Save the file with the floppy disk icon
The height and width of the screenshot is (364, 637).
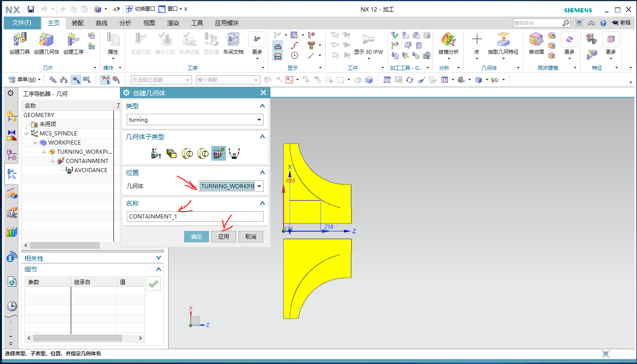coord(31,9)
